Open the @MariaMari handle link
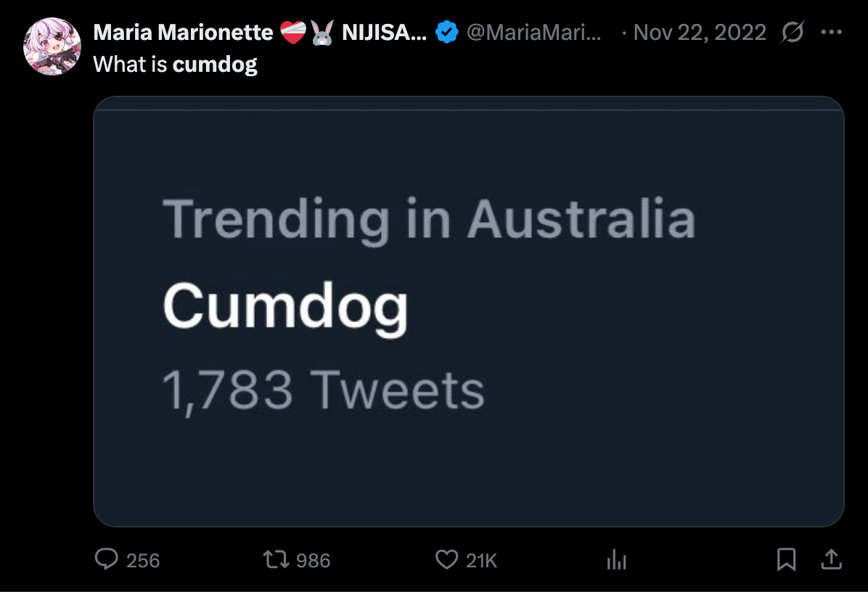Image resolution: width=868 pixels, height=592 pixels. pos(533,33)
